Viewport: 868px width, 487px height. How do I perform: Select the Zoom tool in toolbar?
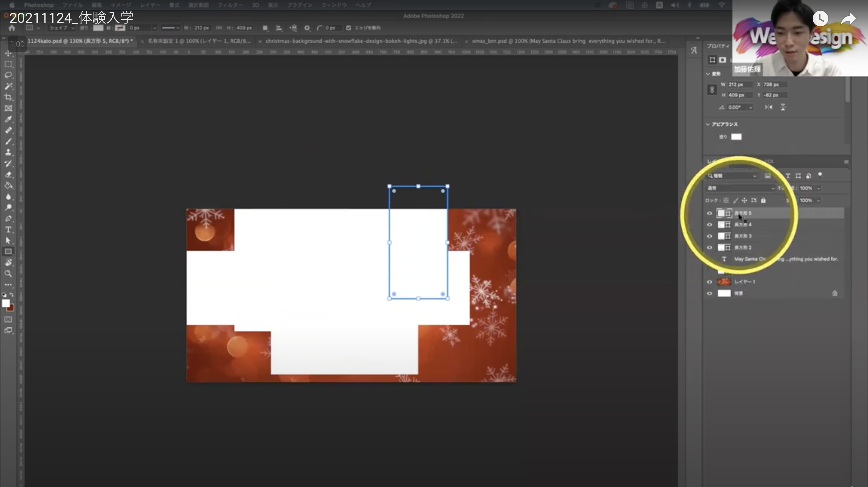[9, 273]
